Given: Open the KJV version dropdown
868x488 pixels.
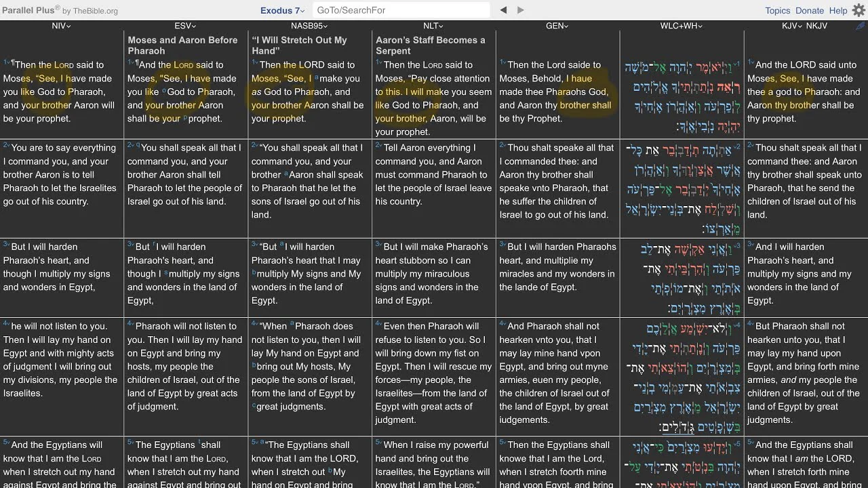Looking at the screenshot, I should point(792,26).
